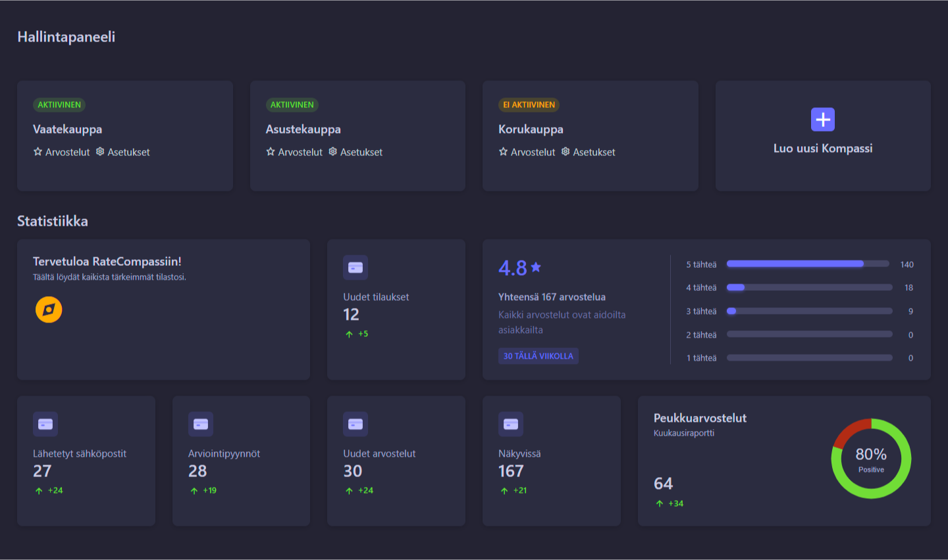
Task: Click the 30 TÄLLÄ VIIKOLLA badge
Action: pyautogui.click(x=539, y=356)
